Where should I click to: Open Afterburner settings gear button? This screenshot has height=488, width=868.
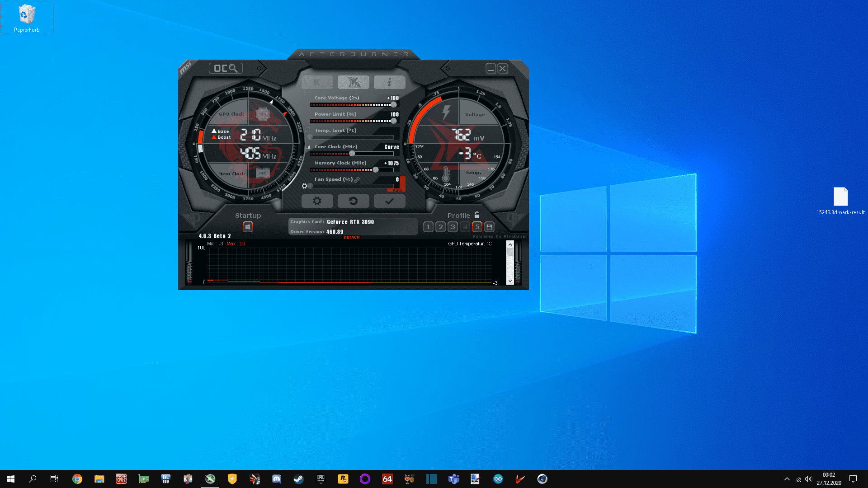[x=317, y=201]
